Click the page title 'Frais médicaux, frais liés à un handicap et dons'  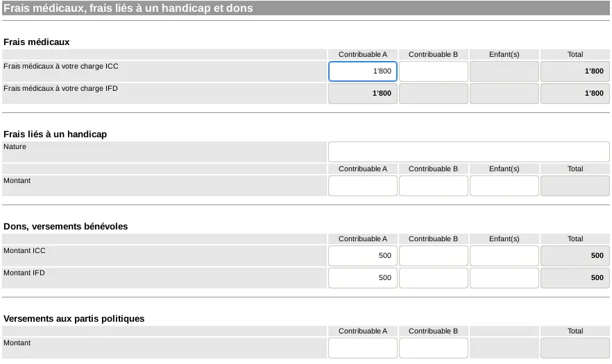pyautogui.click(x=128, y=8)
